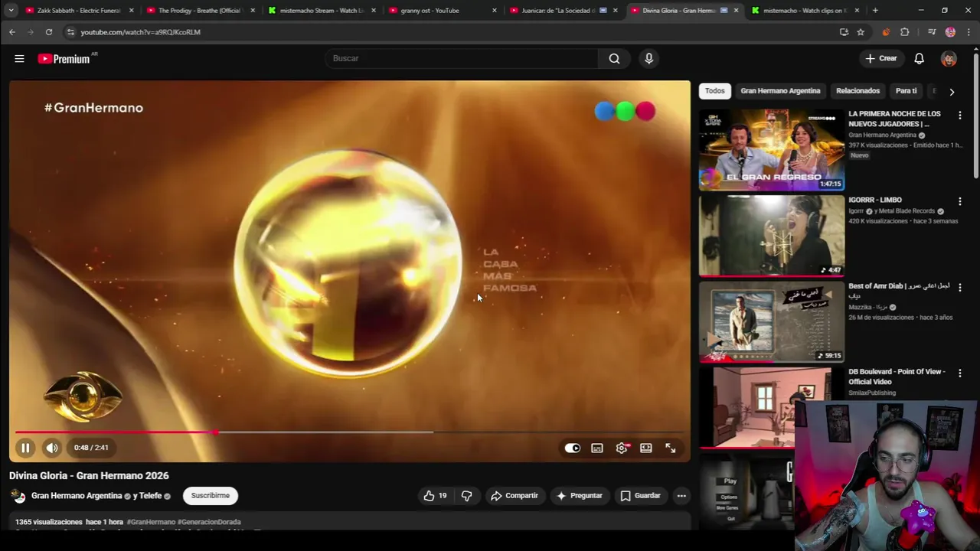Viewport: 980px width, 551px height.
Task: Select the Para ti filter chip
Action: coord(906,91)
